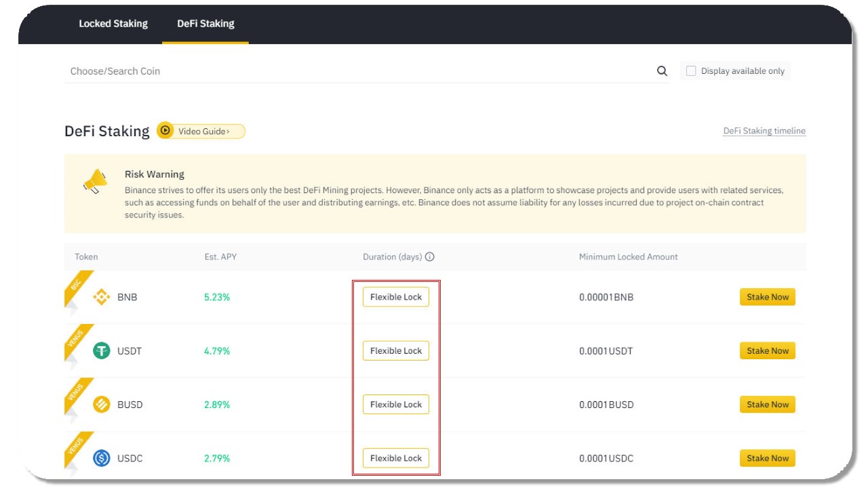The width and height of the screenshot is (868, 488).
Task: Click Stake Now for USDC
Action: tap(768, 458)
